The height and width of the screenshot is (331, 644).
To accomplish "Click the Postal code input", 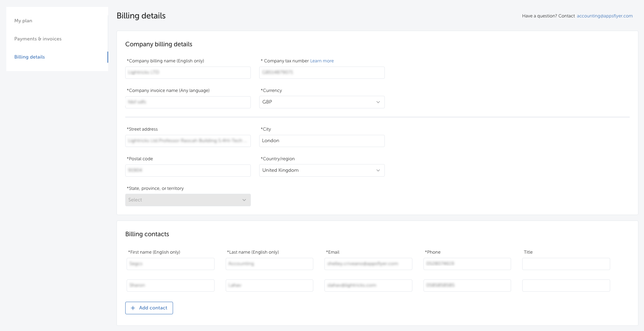I will (x=188, y=170).
